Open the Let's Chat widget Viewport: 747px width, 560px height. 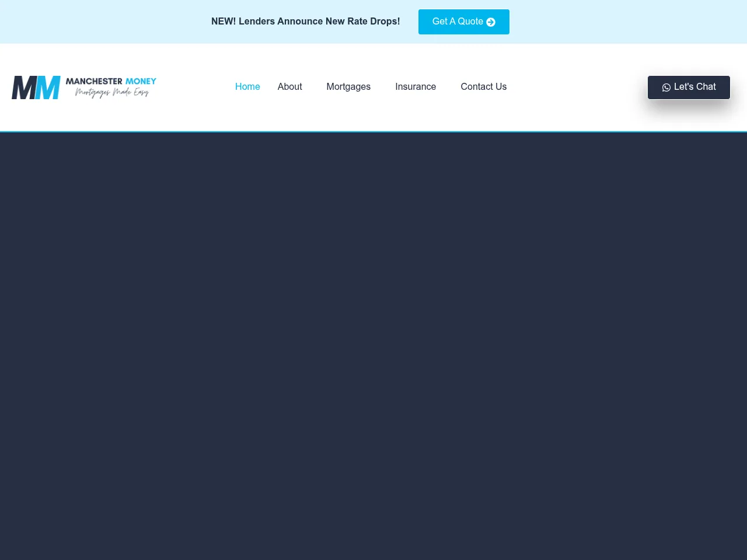pos(689,87)
